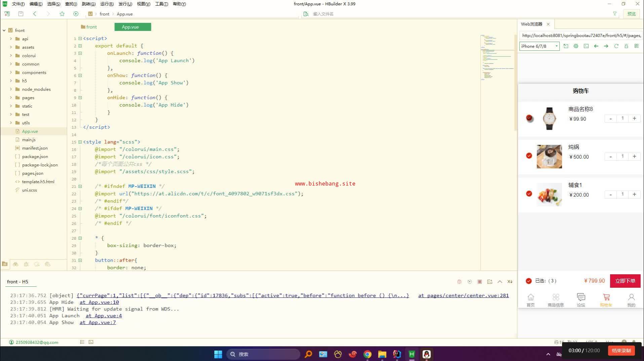Click the browser URL address field
The height and width of the screenshot is (361, 644).
[x=581, y=35]
